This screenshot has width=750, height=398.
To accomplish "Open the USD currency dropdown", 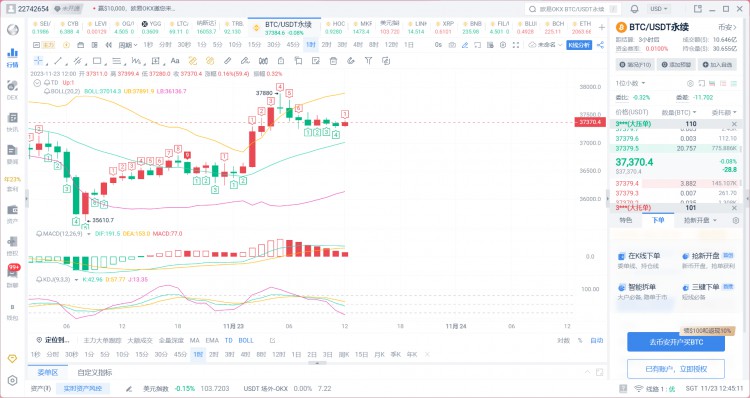I will (659, 9).
